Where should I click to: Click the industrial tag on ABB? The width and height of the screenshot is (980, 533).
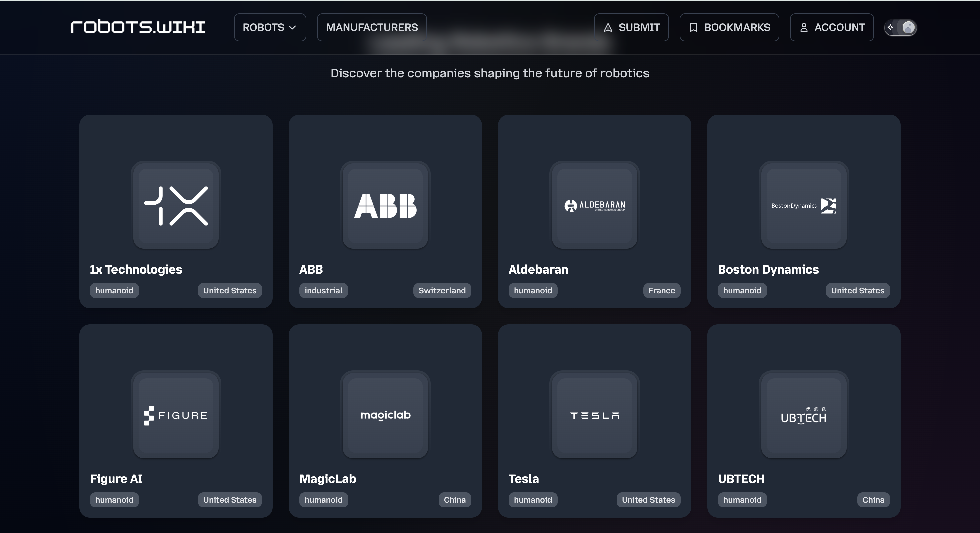tap(323, 291)
